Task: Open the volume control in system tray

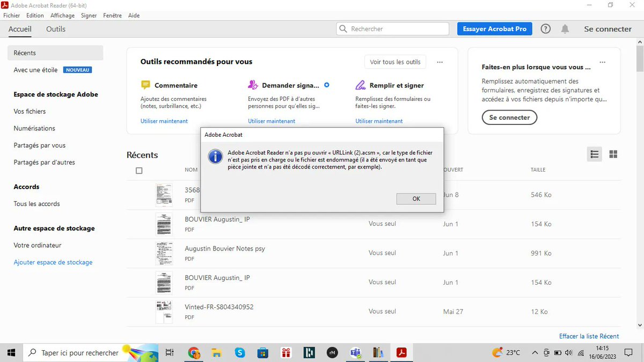Action: [x=569, y=352]
